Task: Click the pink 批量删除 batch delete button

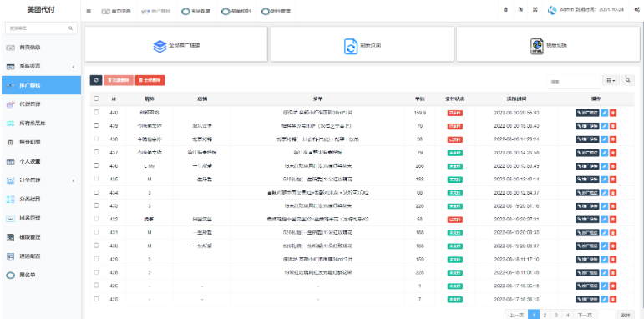Action: (119, 80)
